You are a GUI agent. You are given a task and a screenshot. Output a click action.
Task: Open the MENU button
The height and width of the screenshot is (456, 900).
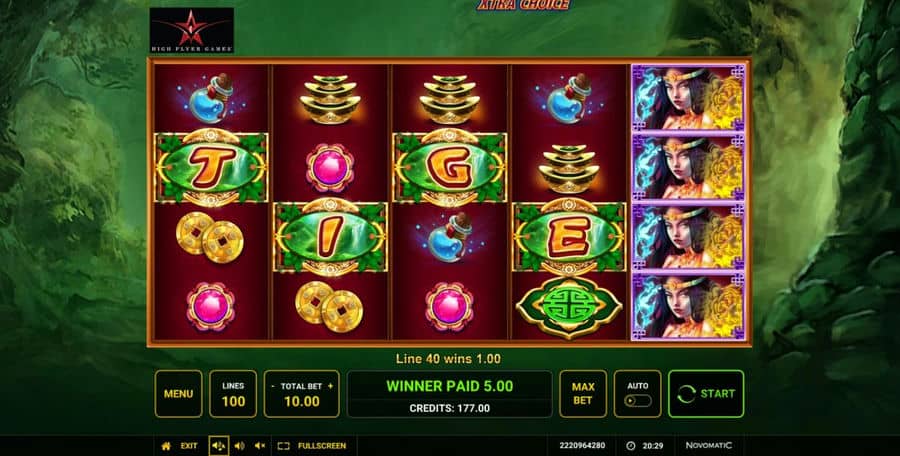point(179,394)
